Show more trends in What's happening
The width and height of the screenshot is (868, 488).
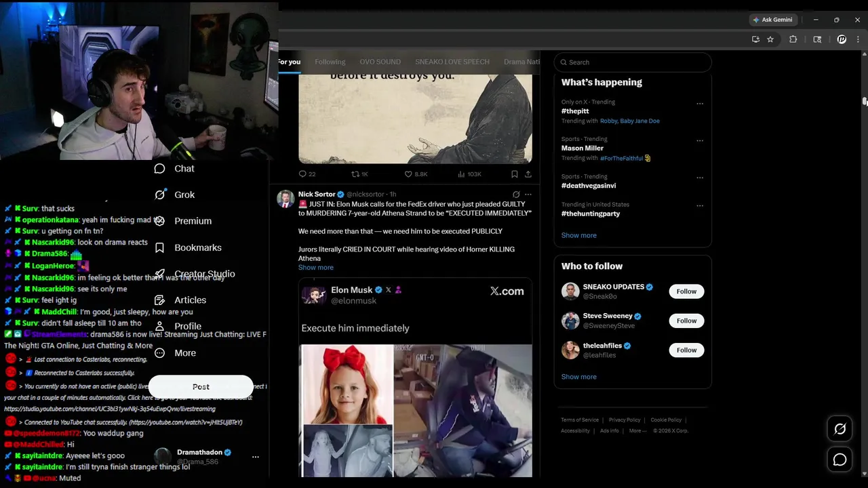579,235
